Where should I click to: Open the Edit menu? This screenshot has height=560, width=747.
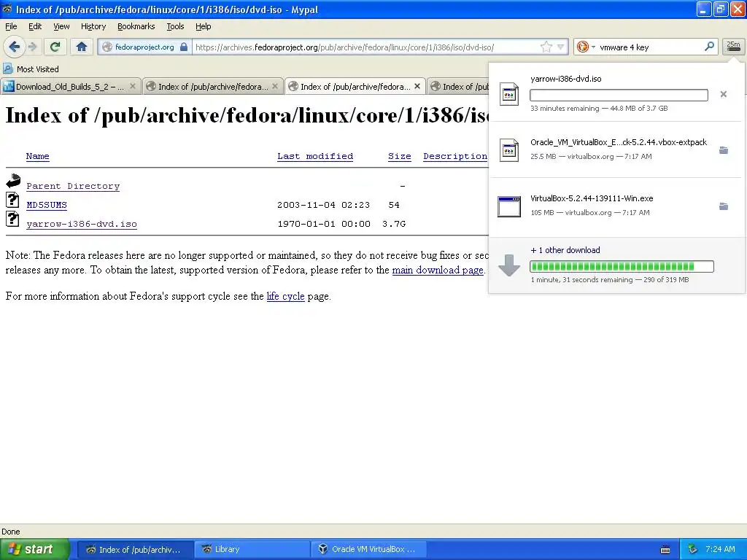coord(35,26)
